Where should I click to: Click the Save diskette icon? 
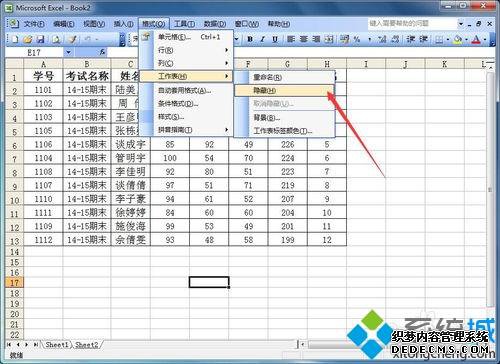click(x=41, y=39)
